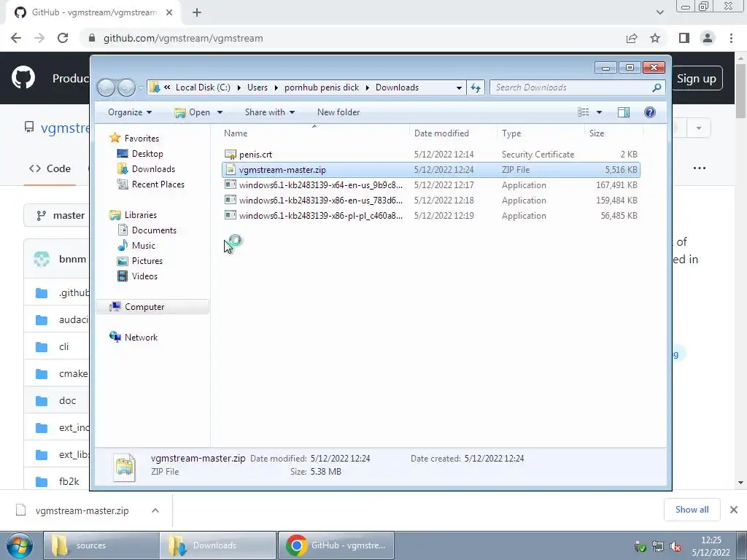Close the Chrome downloads bar
Screen dimensions: 747x560
pos(734,510)
